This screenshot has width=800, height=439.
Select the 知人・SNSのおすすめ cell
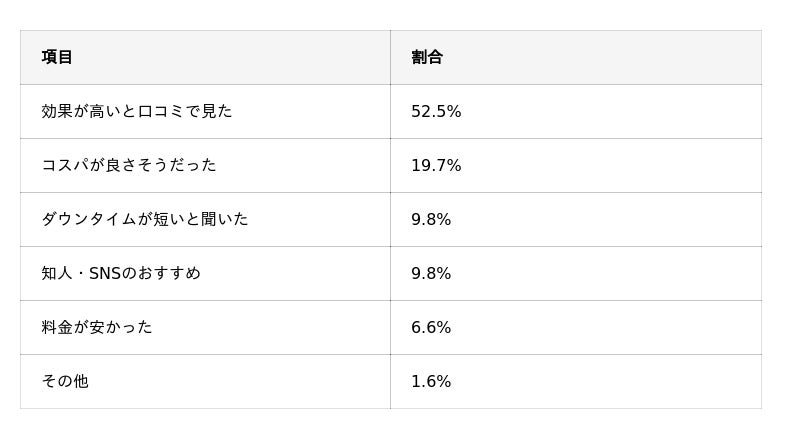[120, 273]
